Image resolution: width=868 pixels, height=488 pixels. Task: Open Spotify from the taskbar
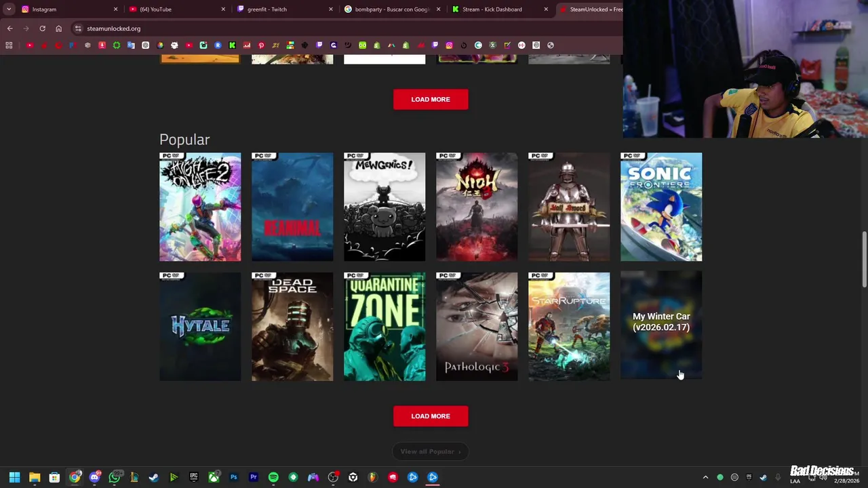point(273,477)
